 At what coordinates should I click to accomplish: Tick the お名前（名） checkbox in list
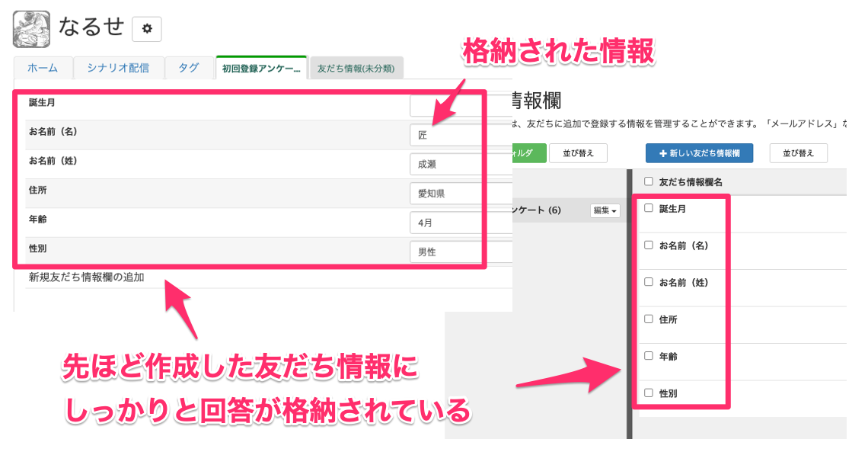coord(649,245)
